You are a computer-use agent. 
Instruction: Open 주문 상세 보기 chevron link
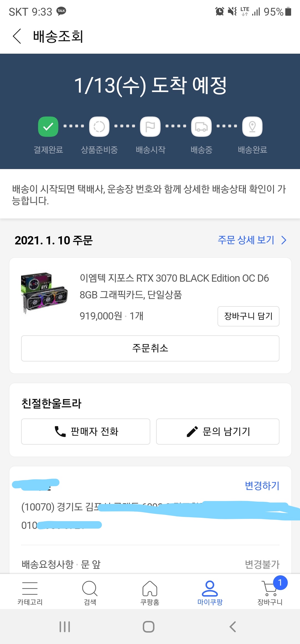[252, 240]
